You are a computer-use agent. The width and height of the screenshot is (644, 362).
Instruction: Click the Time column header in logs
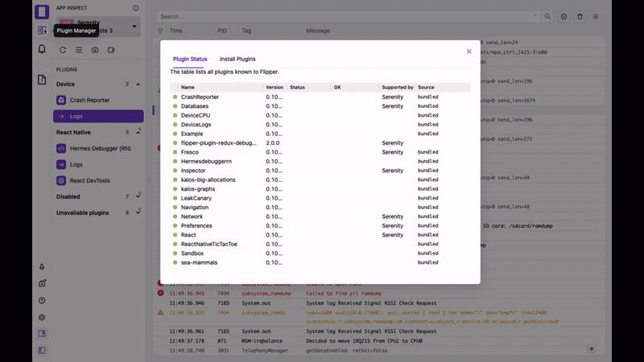(175, 31)
